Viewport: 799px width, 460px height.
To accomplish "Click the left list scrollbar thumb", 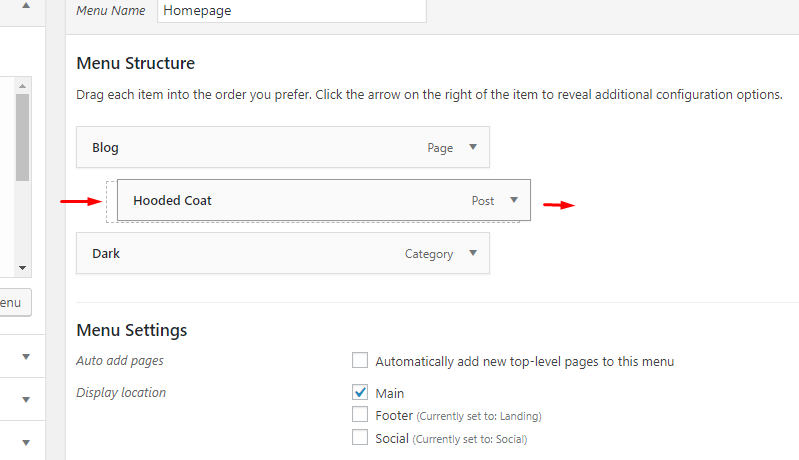I will click(x=22, y=135).
